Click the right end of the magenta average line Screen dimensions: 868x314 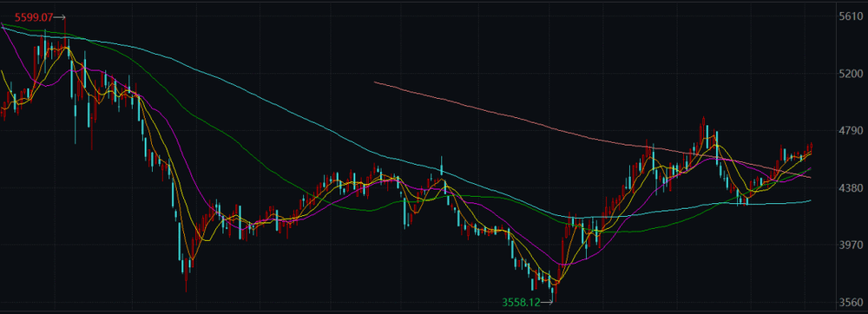(811, 168)
